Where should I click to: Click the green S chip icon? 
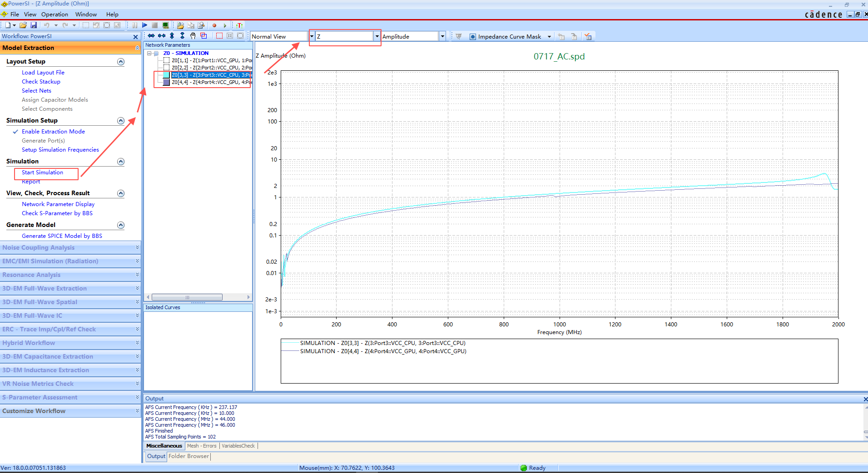click(165, 25)
